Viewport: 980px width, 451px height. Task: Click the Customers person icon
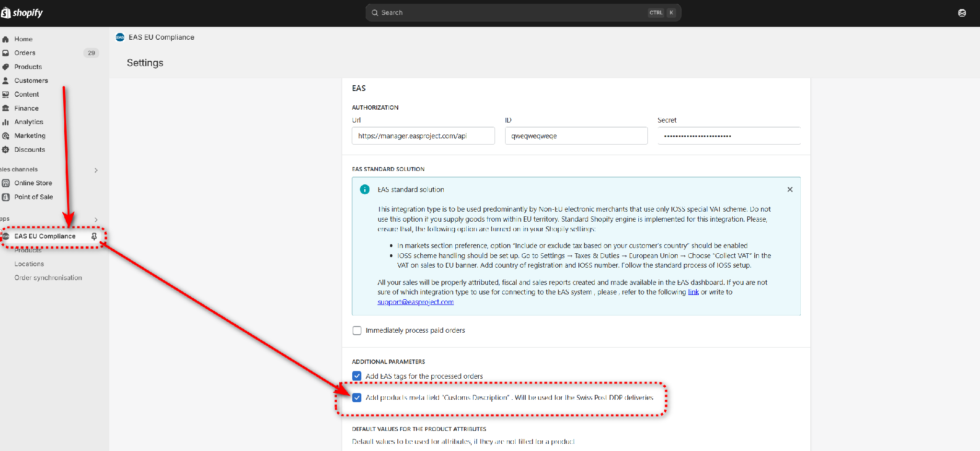click(6, 81)
